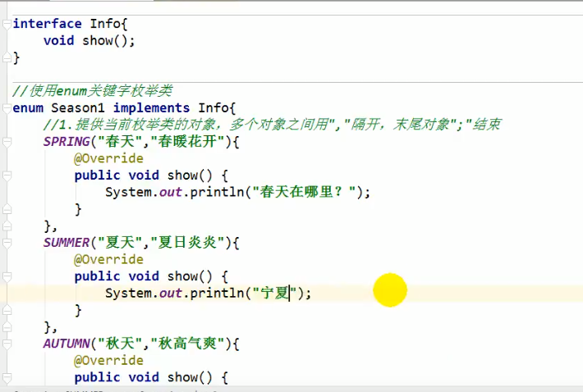Click the AUTUMN constant name
Viewport: 583px width, 392px height.
67,344
